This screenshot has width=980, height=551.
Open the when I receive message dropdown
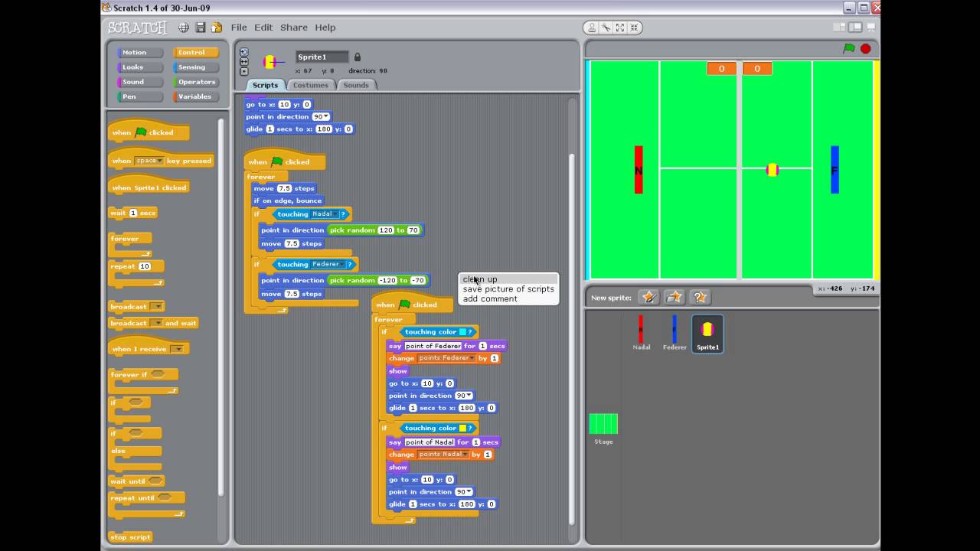pyautogui.click(x=178, y=349)
